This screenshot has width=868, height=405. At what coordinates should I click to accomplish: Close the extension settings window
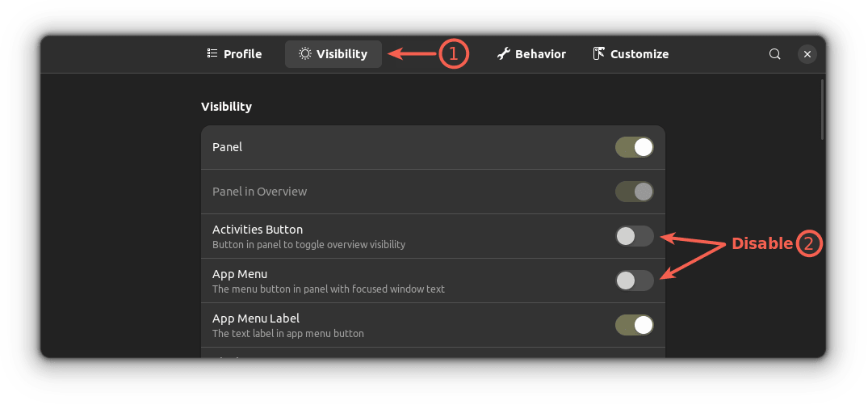(807, 54)
